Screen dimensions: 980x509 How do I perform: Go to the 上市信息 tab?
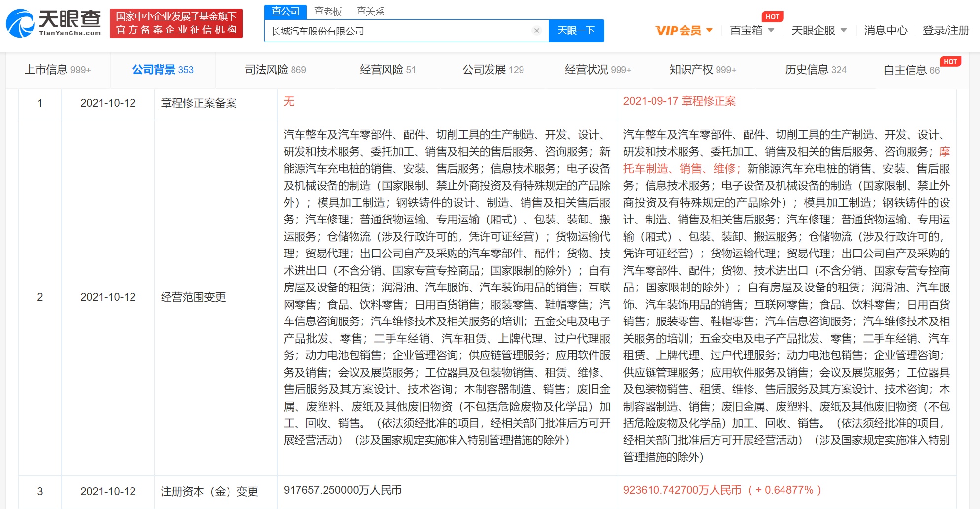(58, 70)
